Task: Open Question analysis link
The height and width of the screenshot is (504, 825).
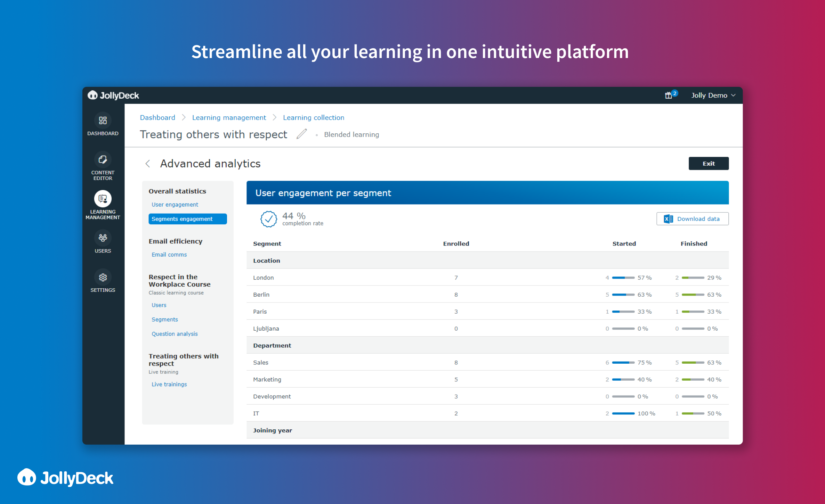Action: (x=175, y=334)
